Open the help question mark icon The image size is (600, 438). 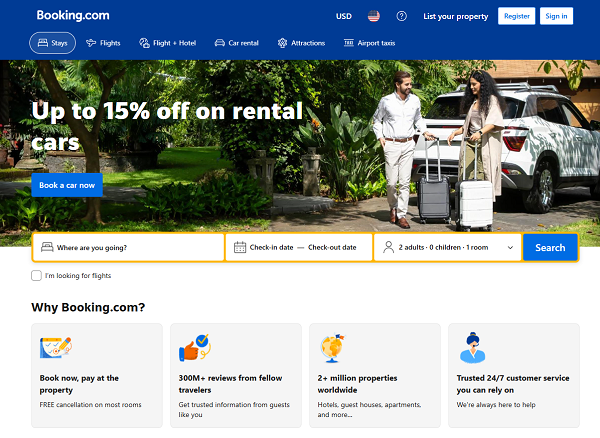pyautogui.click(x=401, y=16)
